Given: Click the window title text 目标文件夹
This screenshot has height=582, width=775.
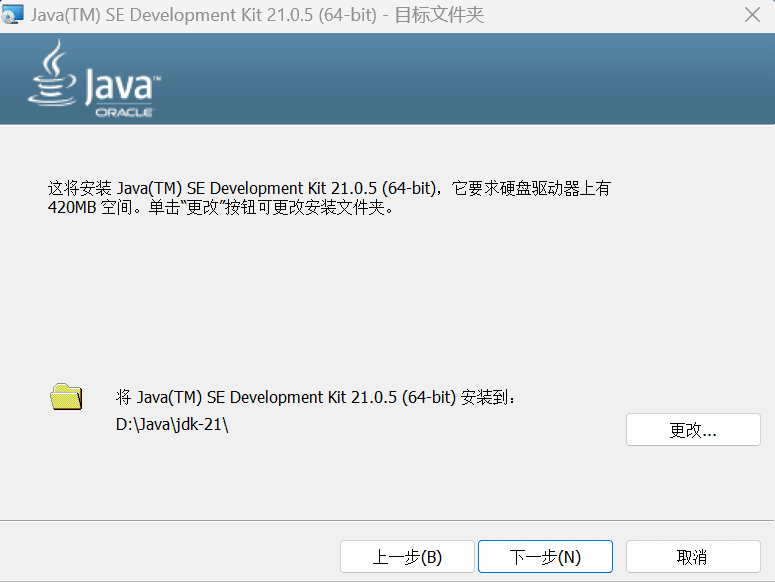Looking at the screenshot, I should (439, 15).
